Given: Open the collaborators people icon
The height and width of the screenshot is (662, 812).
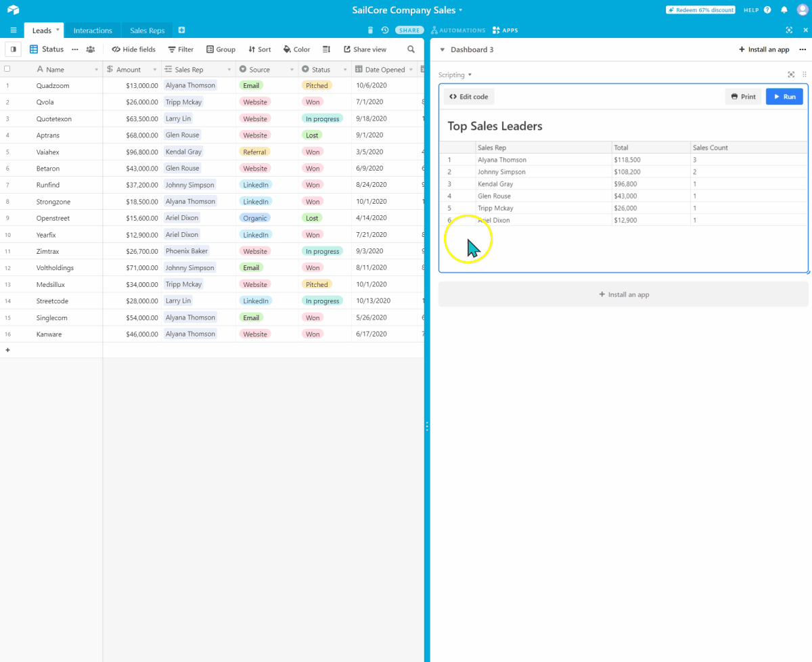Looking at the screenshot, I should 91,49.
